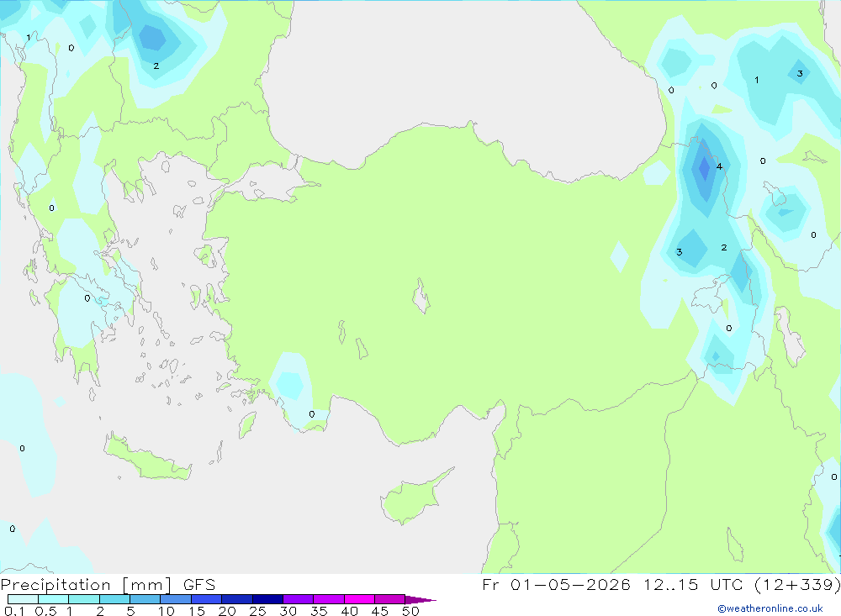Image resolution: width=841 pixels, height=616 pixels.
Task: Select the '4' precipitation value on map
Action: (x=719, y=166)
